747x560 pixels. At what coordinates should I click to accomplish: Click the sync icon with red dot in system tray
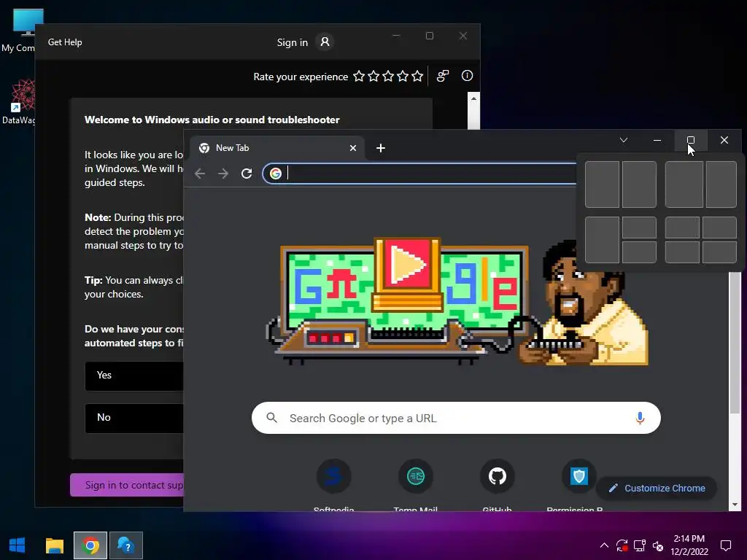622,545
